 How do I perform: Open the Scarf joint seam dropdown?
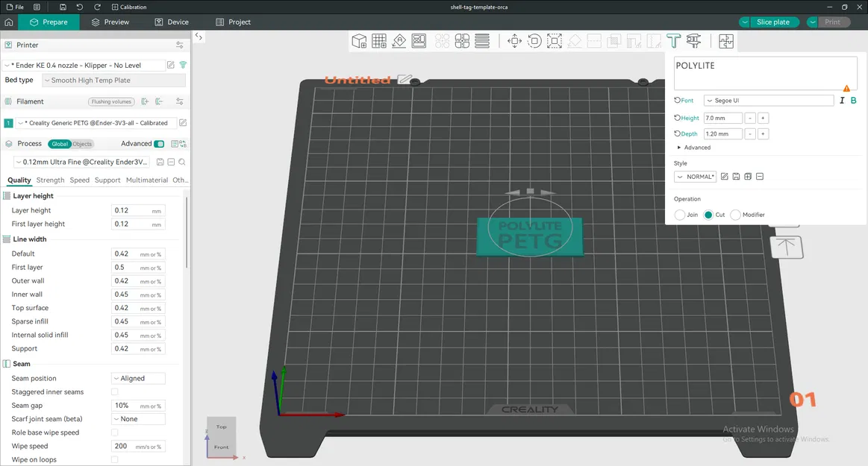coord(138,419)
